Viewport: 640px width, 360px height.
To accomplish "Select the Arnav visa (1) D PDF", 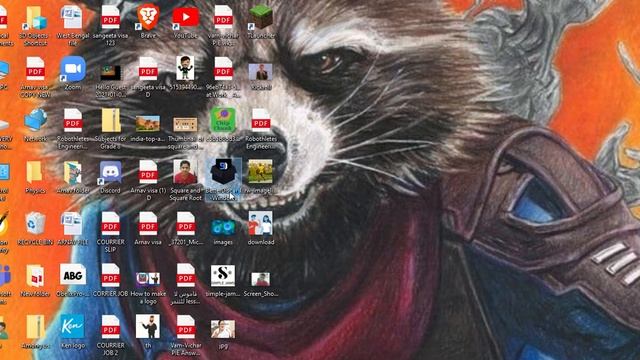I will tap(148, 172).
